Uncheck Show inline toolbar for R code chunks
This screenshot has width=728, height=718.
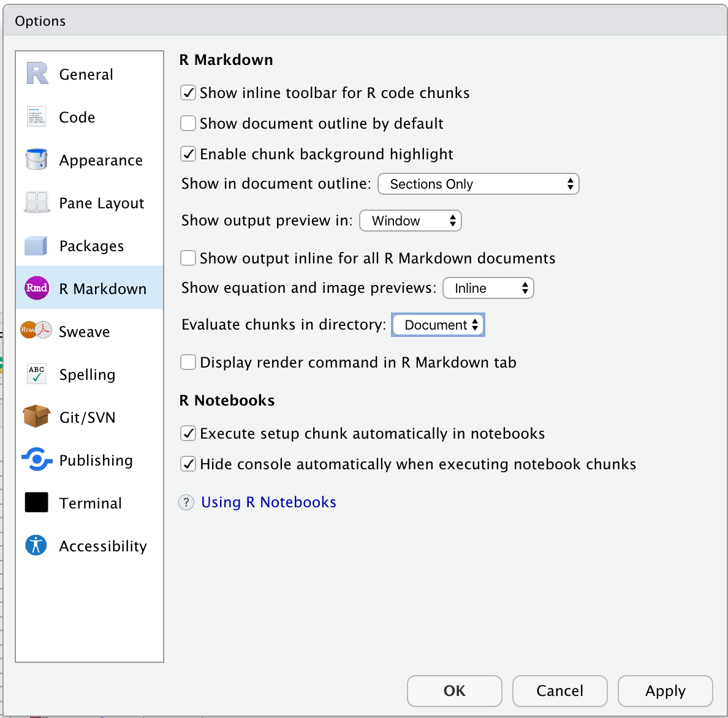coord(188,93)
